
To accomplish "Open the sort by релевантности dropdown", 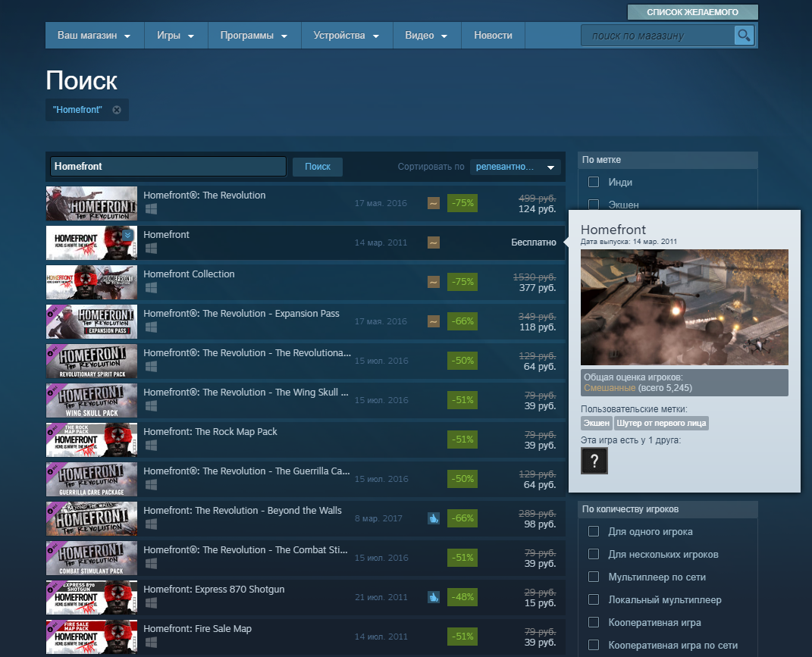I will (516, 167).
